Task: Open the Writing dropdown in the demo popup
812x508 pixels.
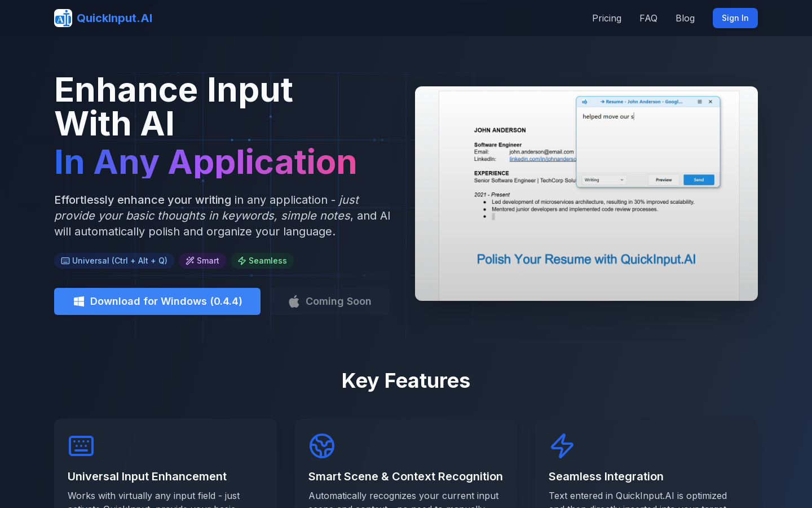Action: 604,180
